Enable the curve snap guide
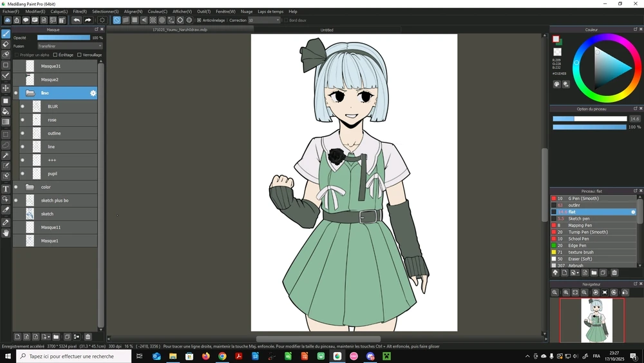 pos(171,20)
